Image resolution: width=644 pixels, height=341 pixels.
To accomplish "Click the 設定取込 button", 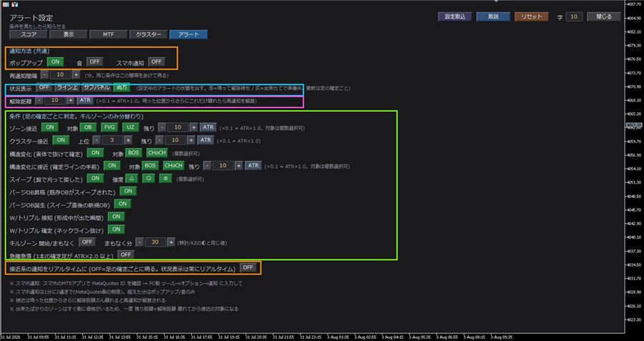I will point(455,17).
